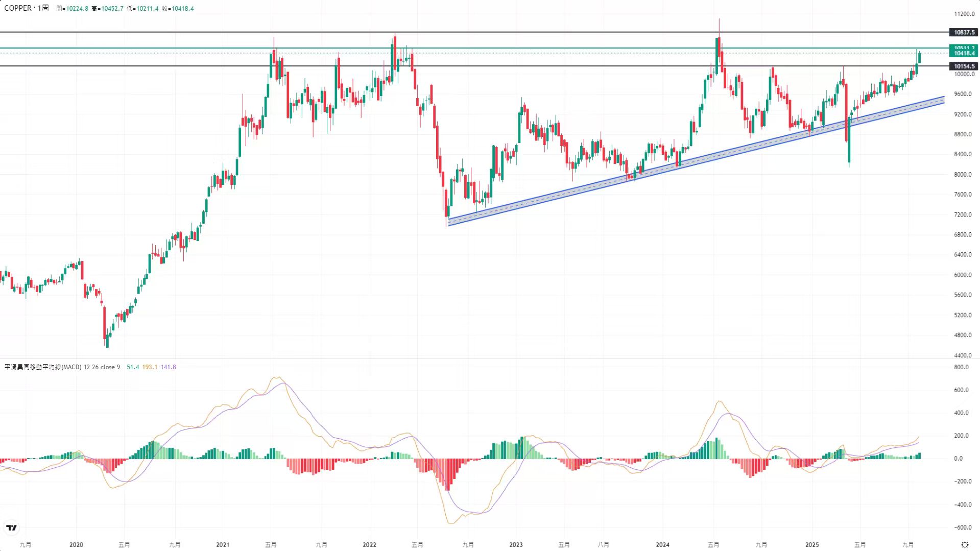Click the 2025 label on time axis

(812, 545)
